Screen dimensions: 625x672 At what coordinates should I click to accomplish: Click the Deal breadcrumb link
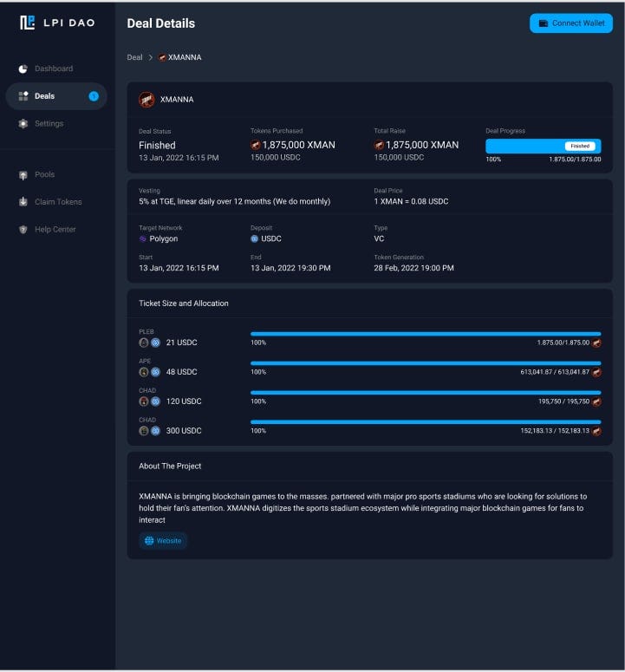pos(134,57)
